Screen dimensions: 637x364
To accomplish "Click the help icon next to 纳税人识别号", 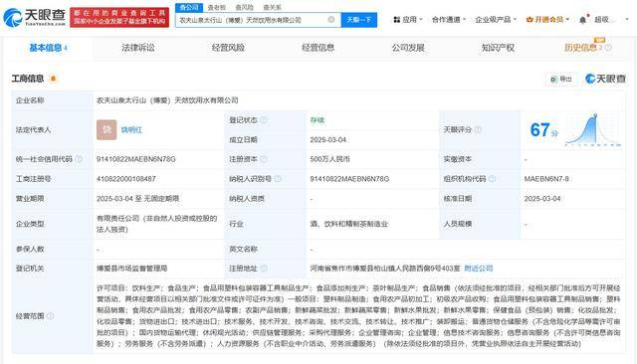I will click(278, 179).
